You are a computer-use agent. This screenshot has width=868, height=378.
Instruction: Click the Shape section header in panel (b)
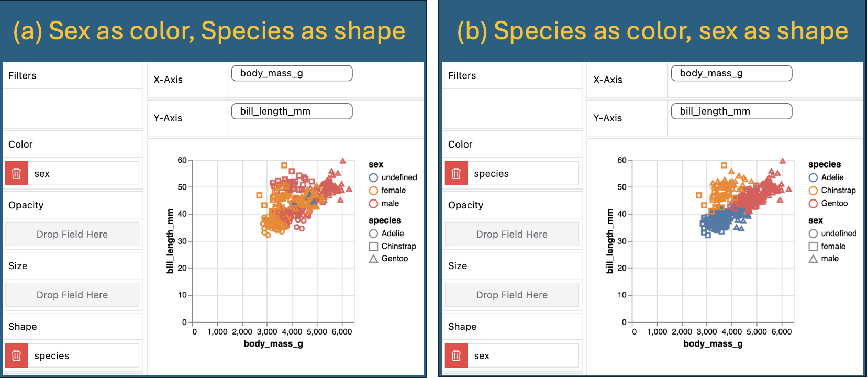(462, 326)
